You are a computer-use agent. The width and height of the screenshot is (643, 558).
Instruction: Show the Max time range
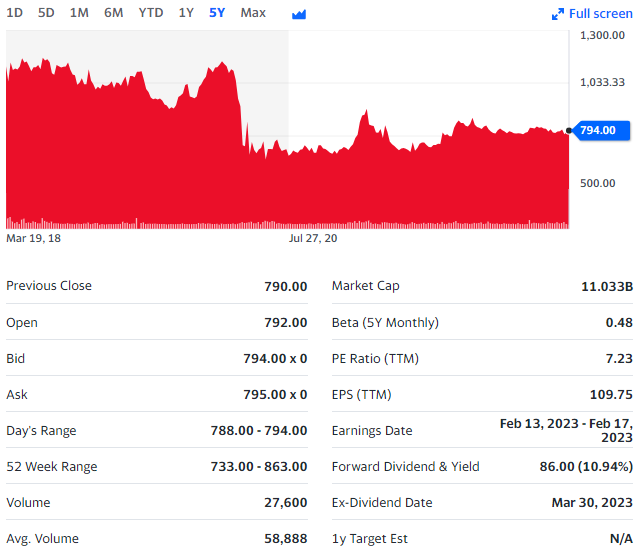pyautogui.click(x=253, y=13)
